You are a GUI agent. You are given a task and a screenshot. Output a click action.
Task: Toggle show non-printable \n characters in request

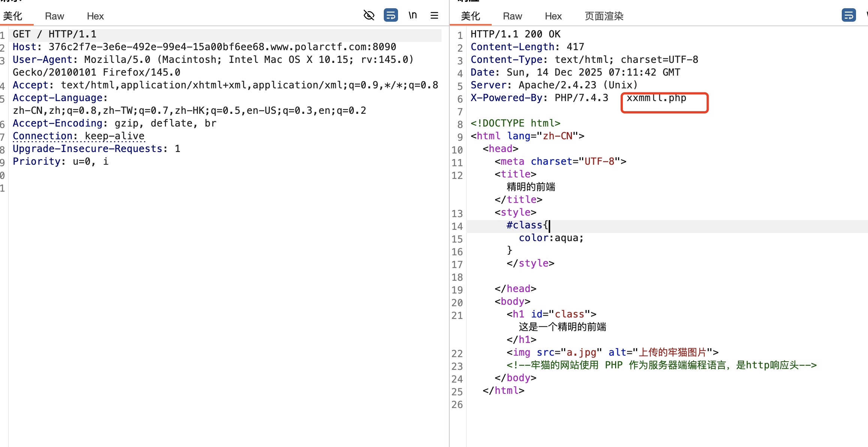[413, 15]
